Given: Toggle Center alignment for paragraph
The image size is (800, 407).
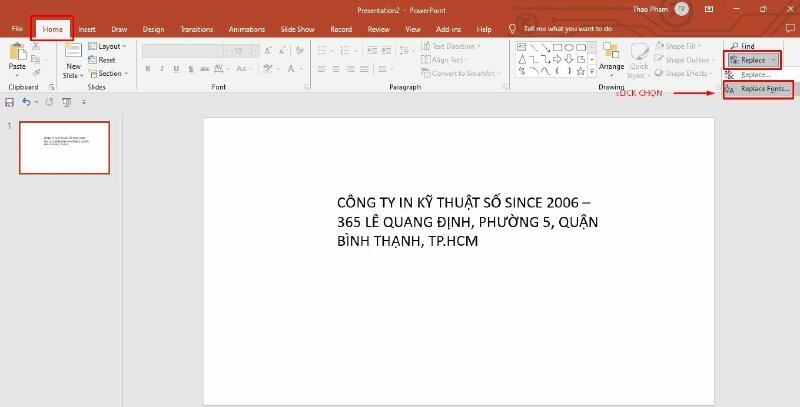Looking at the screenshot, I should point(336,69).
